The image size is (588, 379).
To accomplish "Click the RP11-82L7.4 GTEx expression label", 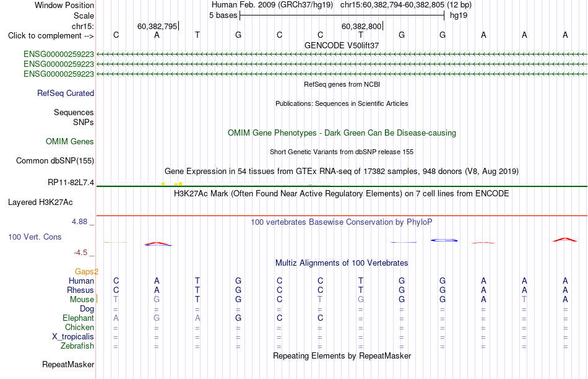I will click(71, 182).
